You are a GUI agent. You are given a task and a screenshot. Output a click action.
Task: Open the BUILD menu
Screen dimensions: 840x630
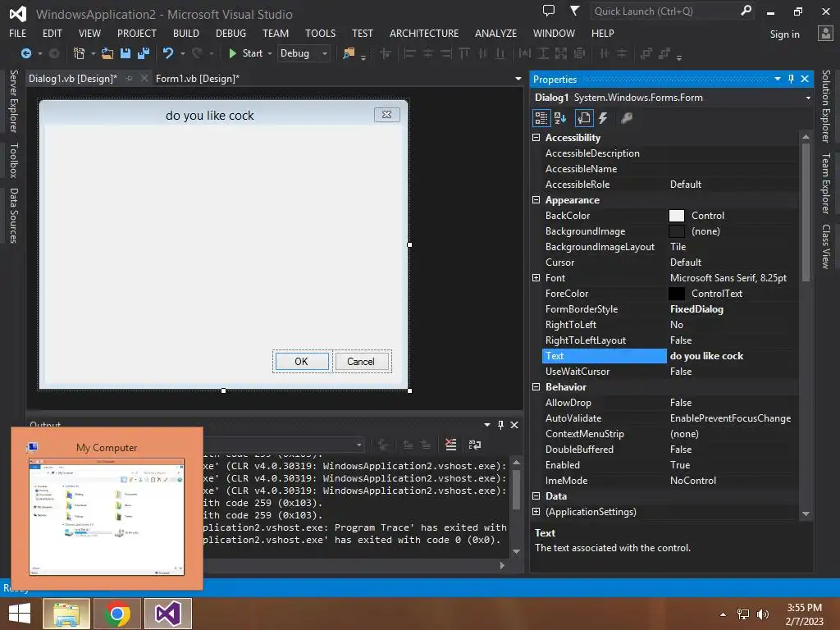(186, 33)
